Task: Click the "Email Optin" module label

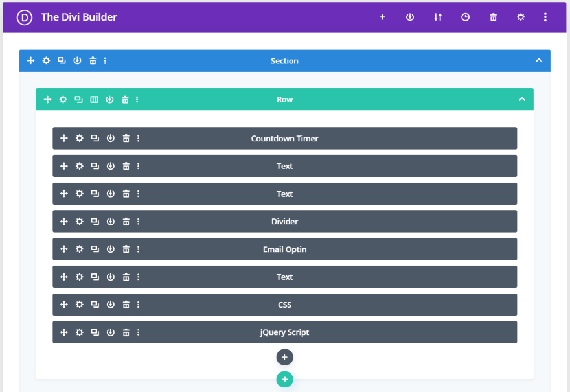Action: (x=284, y=249)
